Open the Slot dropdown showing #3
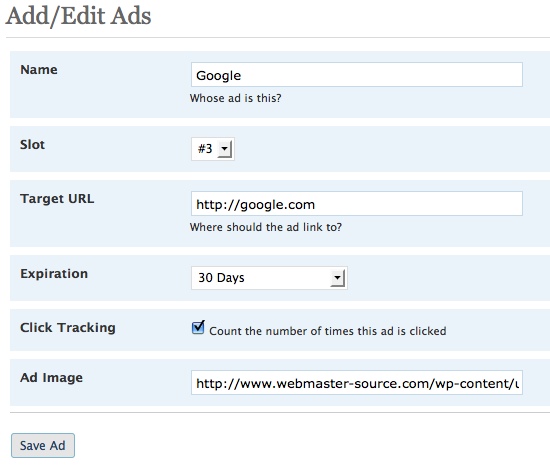The image size is (550, 465). point(213,149)
